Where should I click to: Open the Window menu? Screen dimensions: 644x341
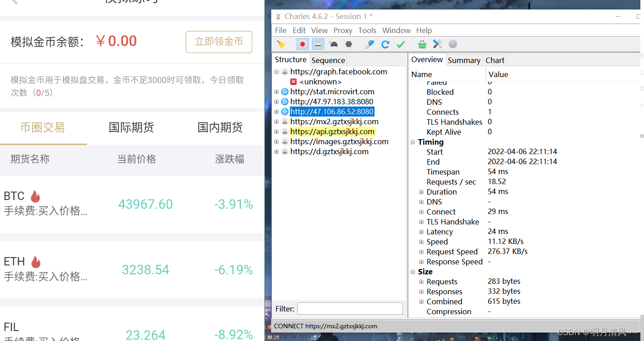[x=396, y=30]
